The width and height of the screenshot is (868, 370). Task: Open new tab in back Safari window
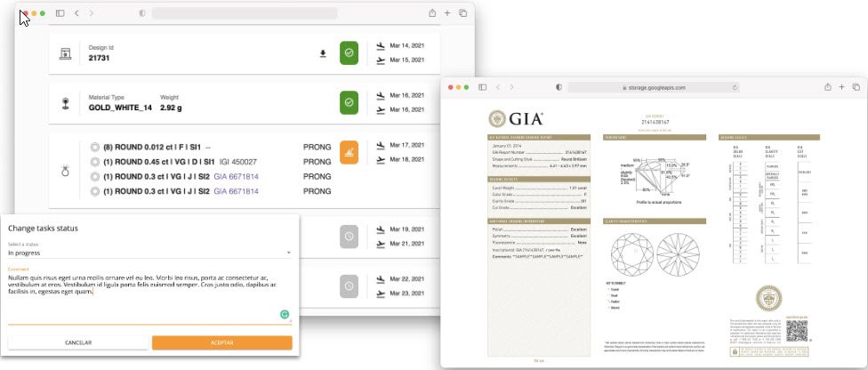pos(447,13)
